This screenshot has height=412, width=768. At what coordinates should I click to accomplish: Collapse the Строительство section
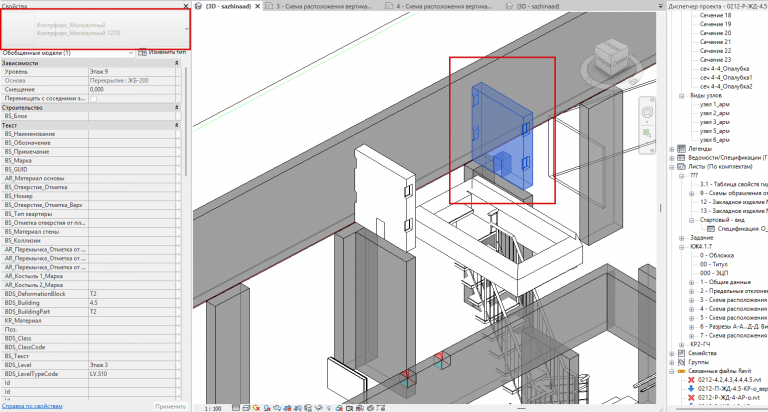[x=176, y=107]
